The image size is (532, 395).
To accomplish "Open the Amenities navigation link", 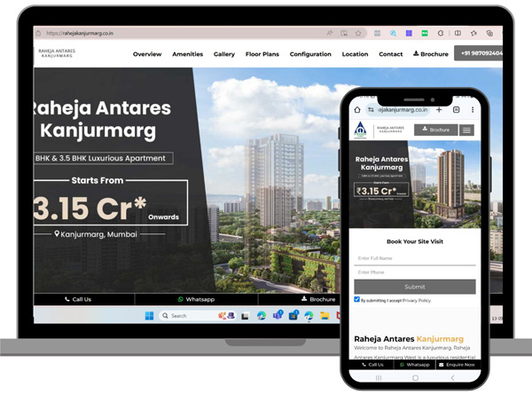I will click(x=187, y=54).
